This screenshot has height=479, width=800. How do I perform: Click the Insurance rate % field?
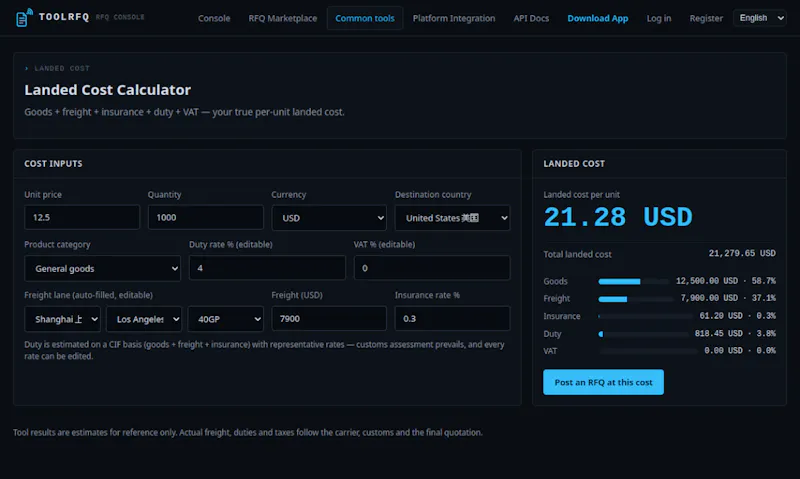[453, 318]
